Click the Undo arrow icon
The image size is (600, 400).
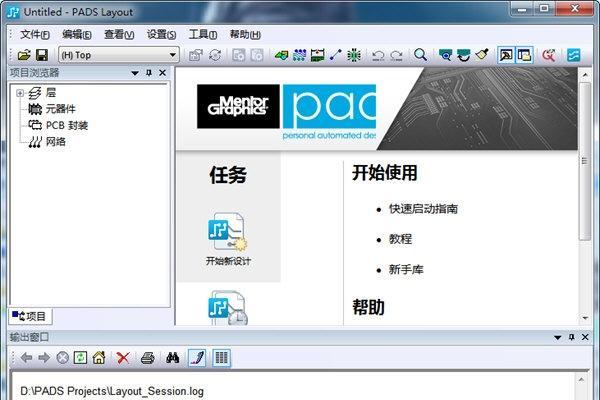(378, 56)
